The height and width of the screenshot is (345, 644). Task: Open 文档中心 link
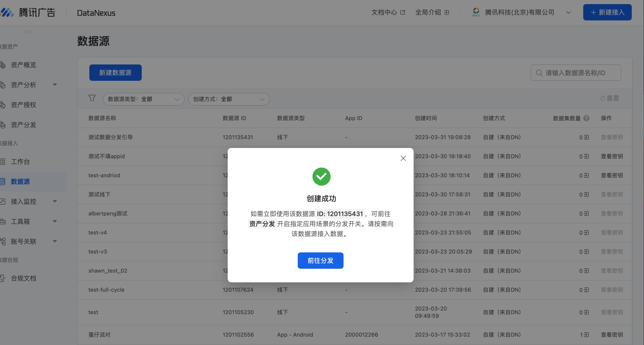click(384, 12)
